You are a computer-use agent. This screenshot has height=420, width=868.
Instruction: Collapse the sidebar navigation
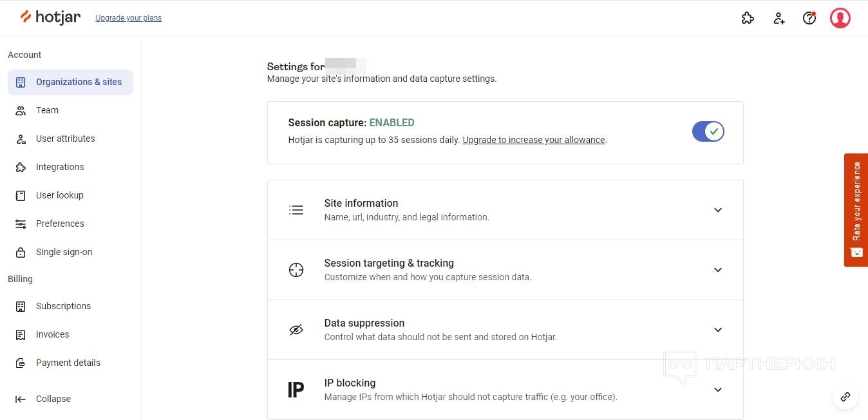[x=53, y=399]
